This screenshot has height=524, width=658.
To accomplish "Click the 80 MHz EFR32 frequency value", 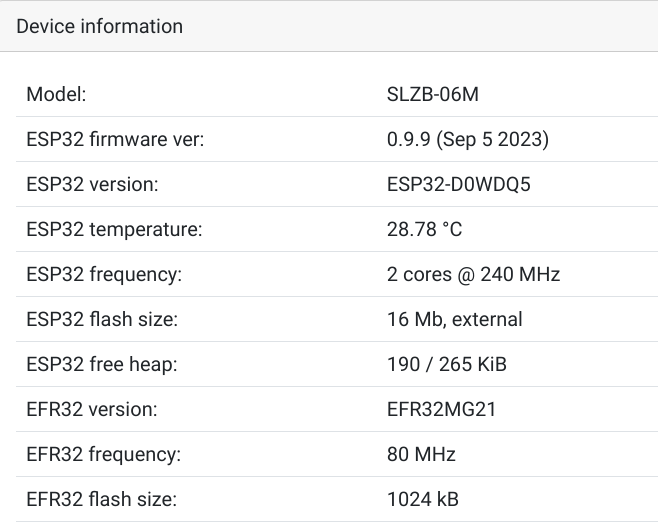I will pos(421,454).
